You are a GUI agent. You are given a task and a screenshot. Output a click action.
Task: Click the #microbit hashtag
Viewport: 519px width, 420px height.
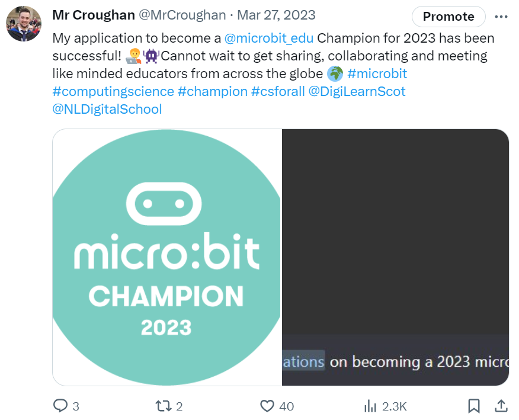tap(377, 74)
